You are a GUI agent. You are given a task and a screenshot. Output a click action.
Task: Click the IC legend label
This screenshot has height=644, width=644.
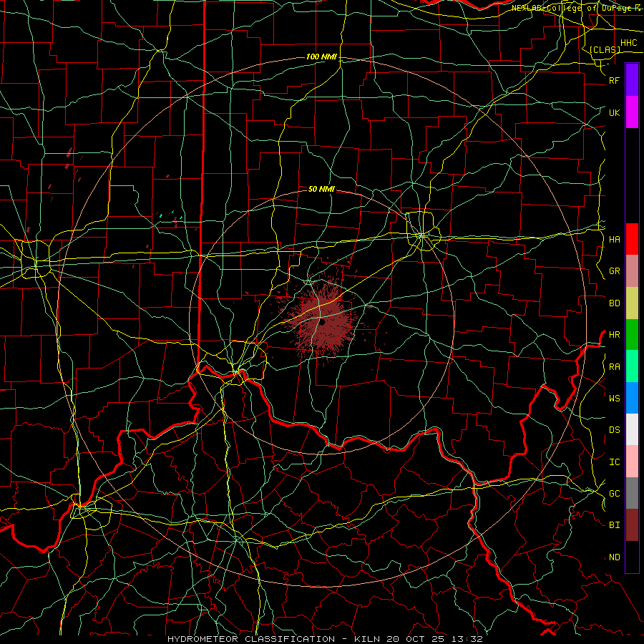click(x=615, y=462)
